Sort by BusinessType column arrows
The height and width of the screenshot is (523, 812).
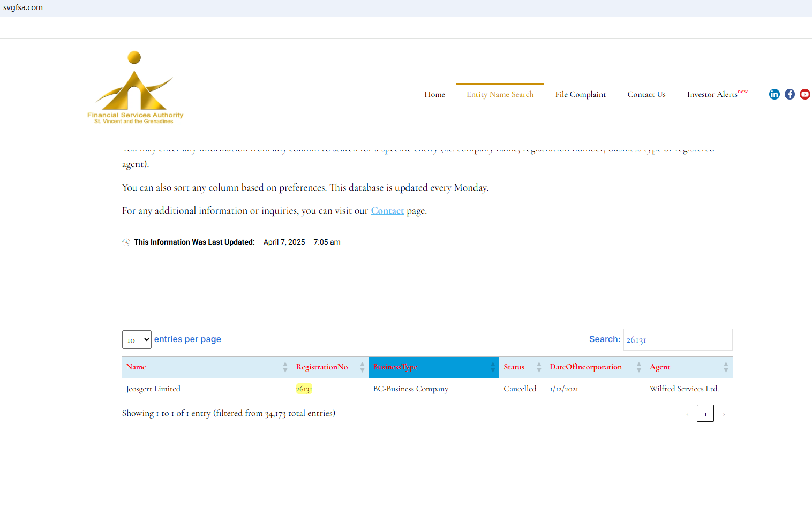point(493,367)
